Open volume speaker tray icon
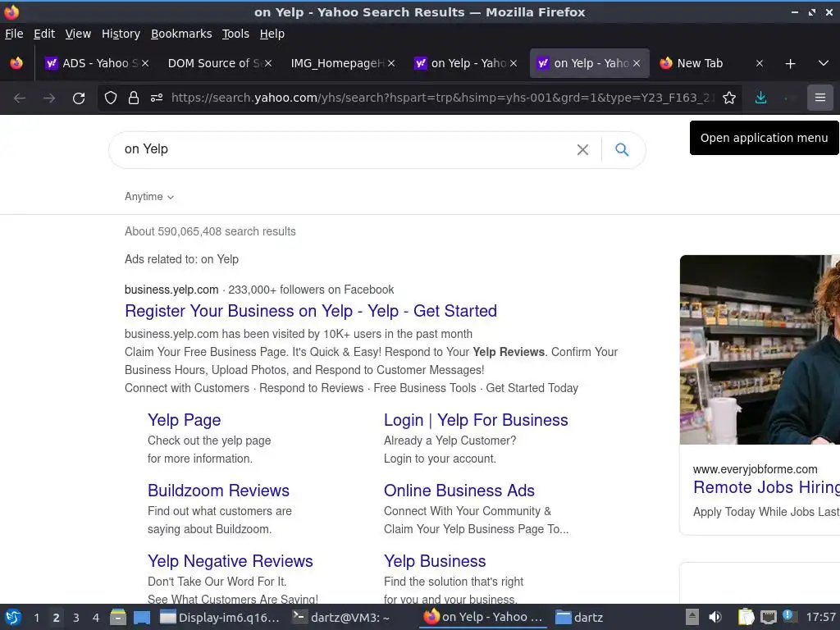Screen dimensions: 840x630 coord(715,617)
